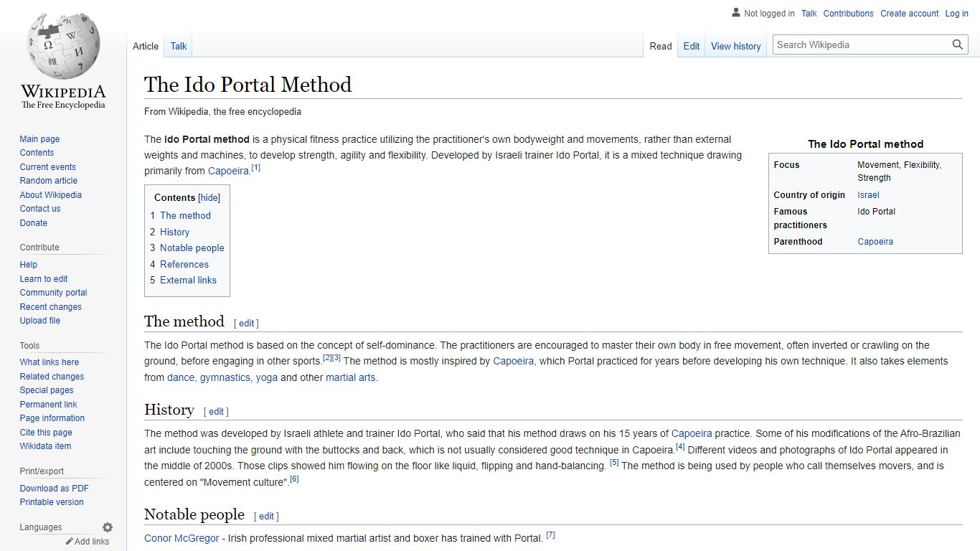The width and height of the screenshot is (980, 551).
Task: Open the Printable version
Action: tap(52, 502)
